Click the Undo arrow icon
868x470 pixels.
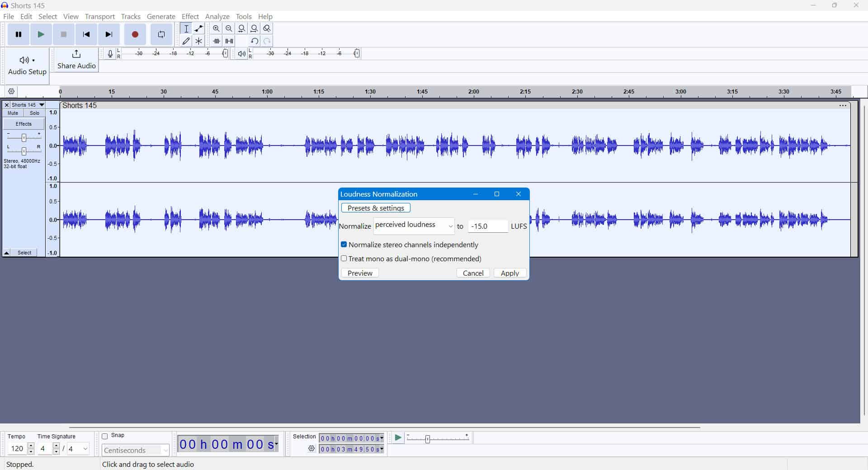pyautogui.click(x=254, y=41)
